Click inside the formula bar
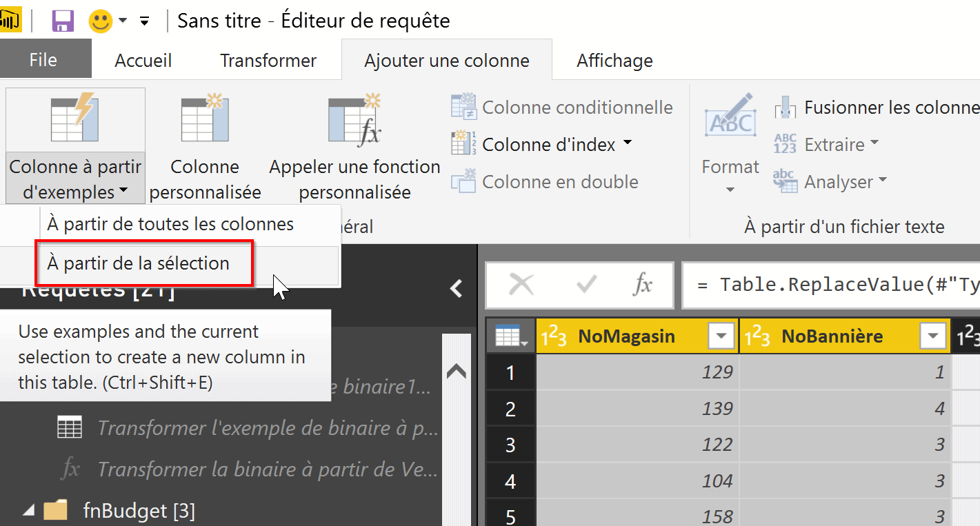Image resolution: width=980 pixels, height=526 pixels. click(x=828, y=285)
